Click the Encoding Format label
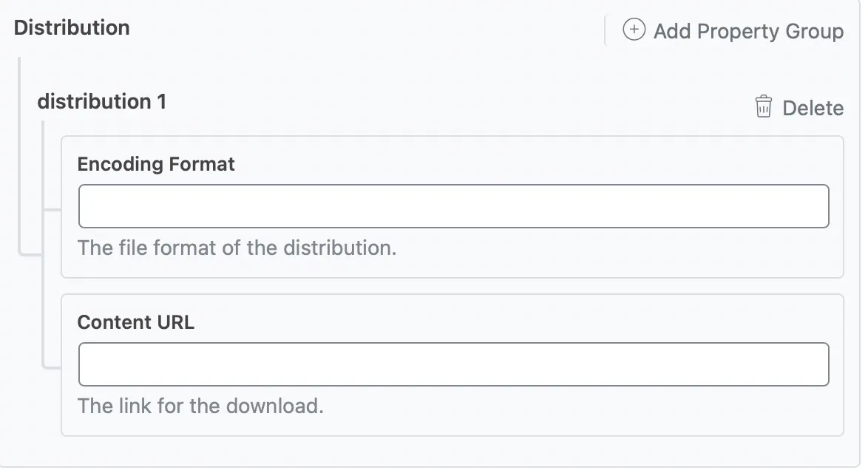Screen dimensions: 868x470 click(156, 163)
